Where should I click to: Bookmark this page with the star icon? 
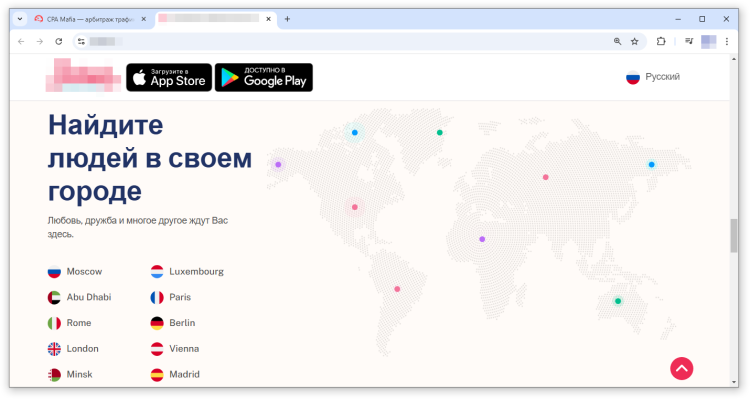(635, 42)
